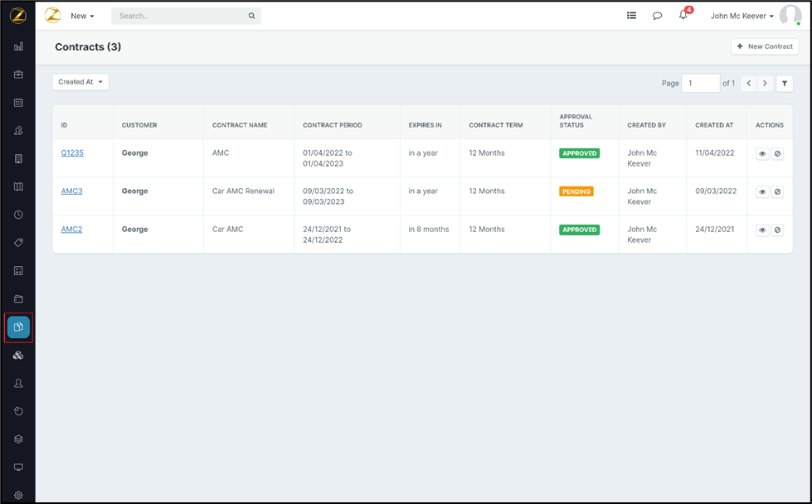The height and width of the screenshot is (504, 812).
Task: Click the tag icon in sidebar
Action: [18, 243]
